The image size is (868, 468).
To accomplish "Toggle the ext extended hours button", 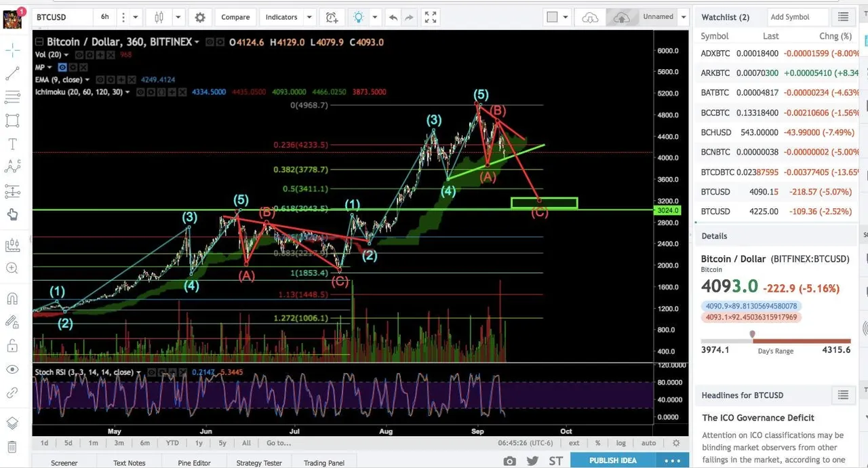I will point(574,443).
